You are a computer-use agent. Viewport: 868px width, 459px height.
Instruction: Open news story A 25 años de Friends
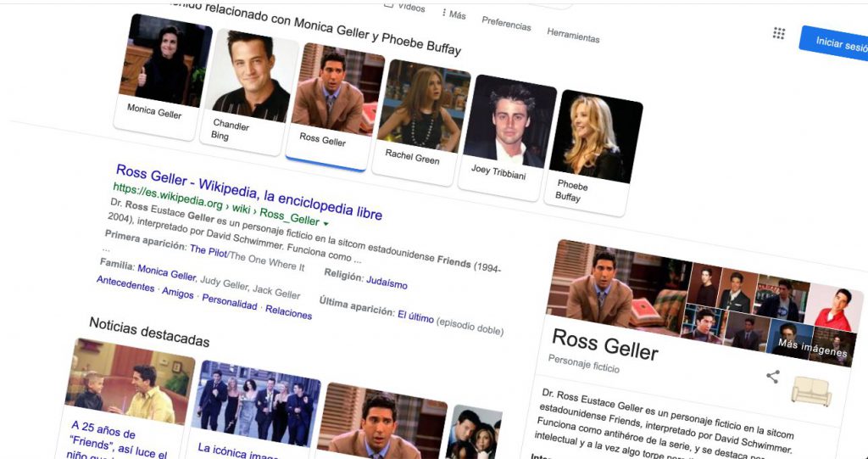click(x=119, y=440)
